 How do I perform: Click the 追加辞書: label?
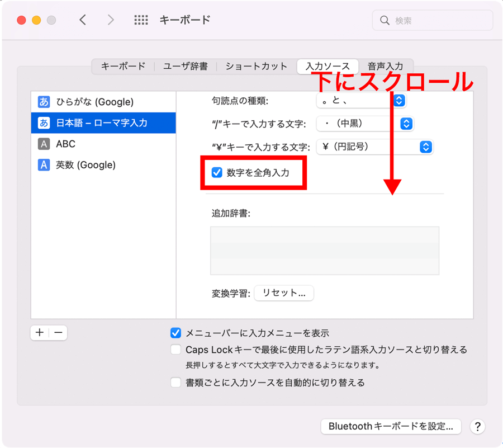pyautogui.click(x=231, y=213)
